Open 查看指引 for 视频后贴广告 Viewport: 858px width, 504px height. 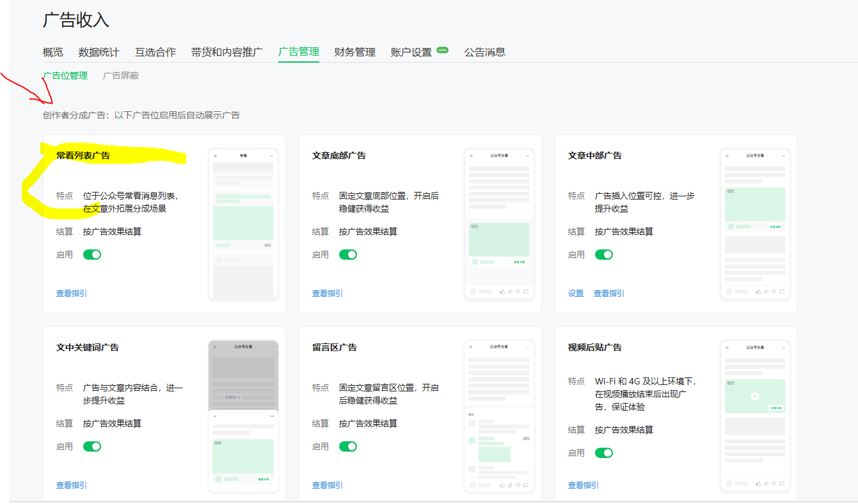[584, 485]
